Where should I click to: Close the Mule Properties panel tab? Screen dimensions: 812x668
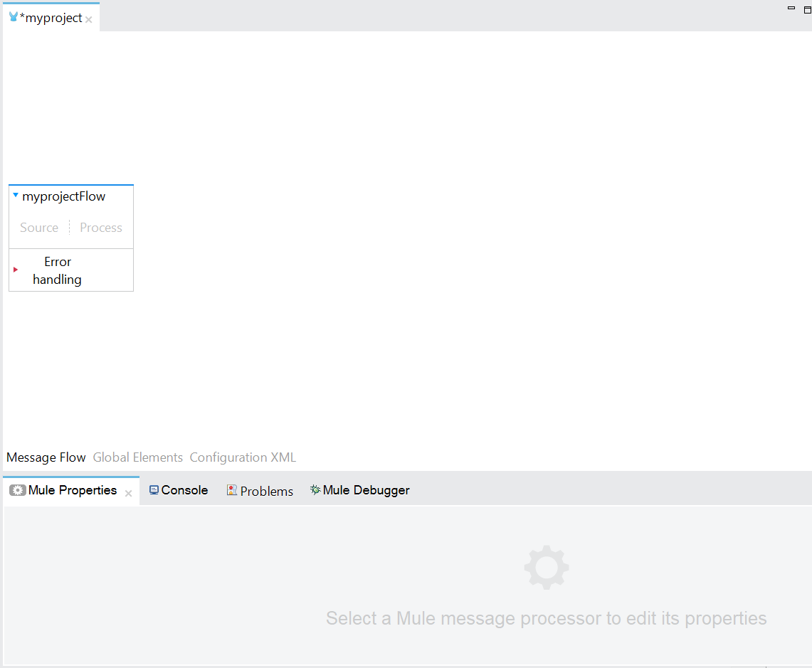[x=129, y=493]
